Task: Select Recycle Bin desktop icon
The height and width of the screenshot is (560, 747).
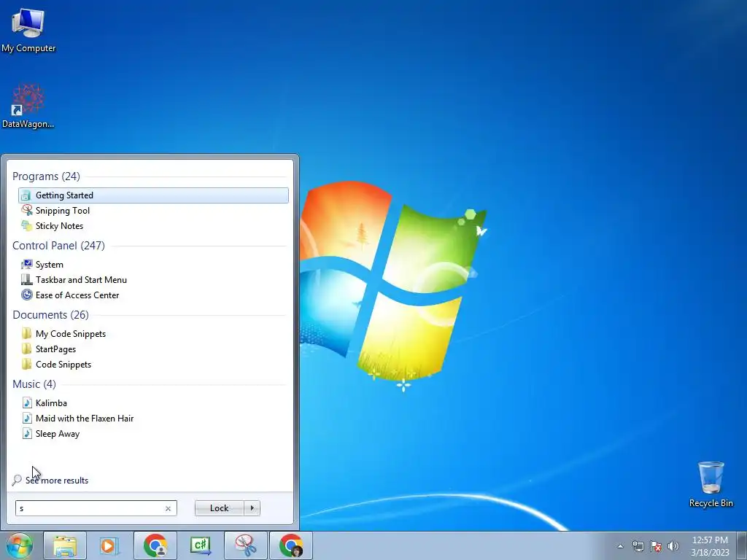Action: [711, 484]
